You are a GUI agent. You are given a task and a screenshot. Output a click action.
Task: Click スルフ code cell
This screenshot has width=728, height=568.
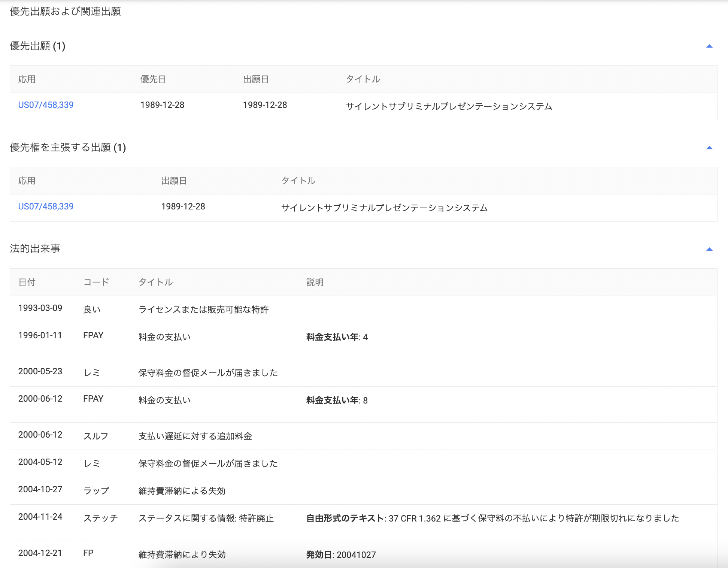[x=95, y=436]
